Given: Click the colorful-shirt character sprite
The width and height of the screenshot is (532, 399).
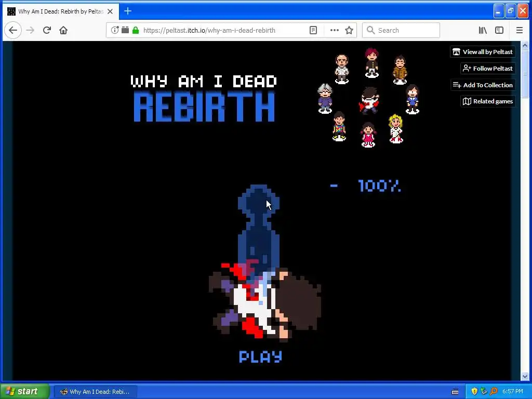Looking at the screenshot, I should click(339, 126).
